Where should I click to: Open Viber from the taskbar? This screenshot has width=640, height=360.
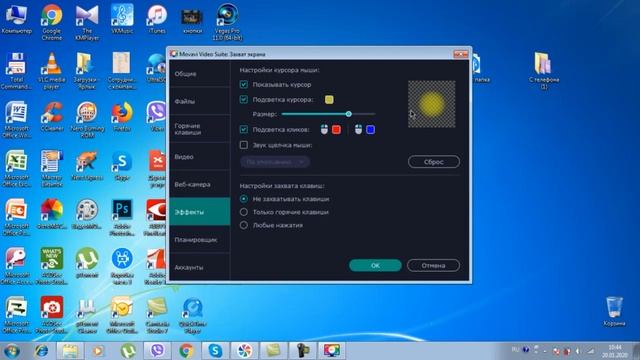[x=157, y=351]
